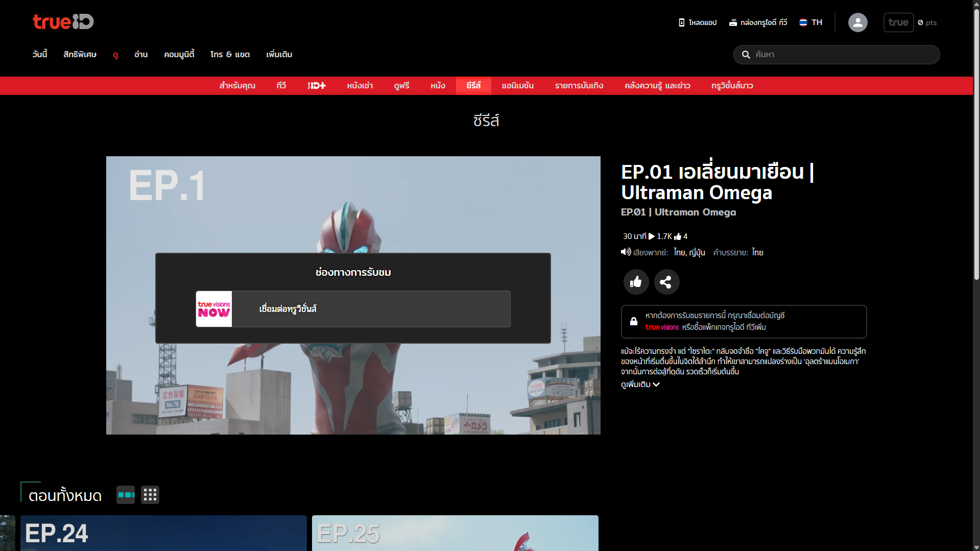Open the app download link icon
980x551 pixels.
681,22
